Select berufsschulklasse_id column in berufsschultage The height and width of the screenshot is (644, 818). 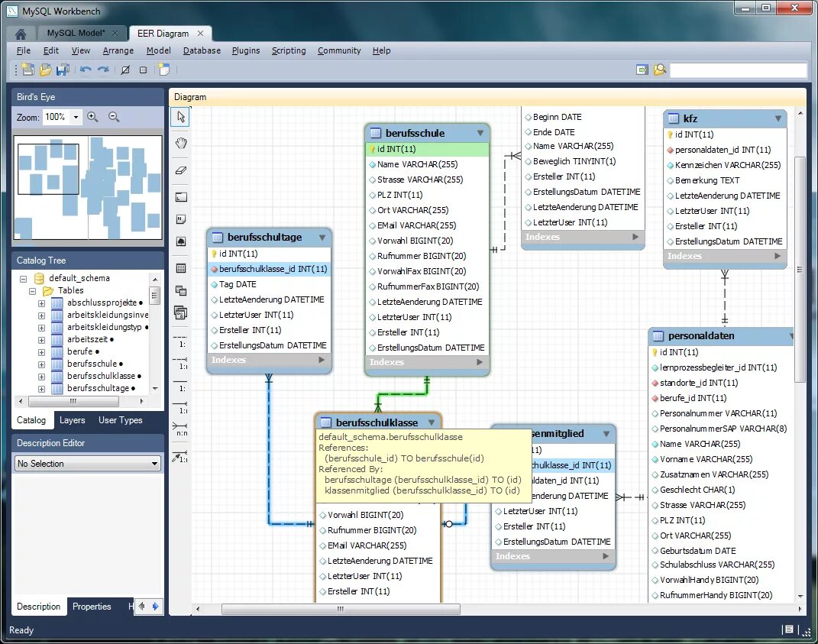click(269, 269)
